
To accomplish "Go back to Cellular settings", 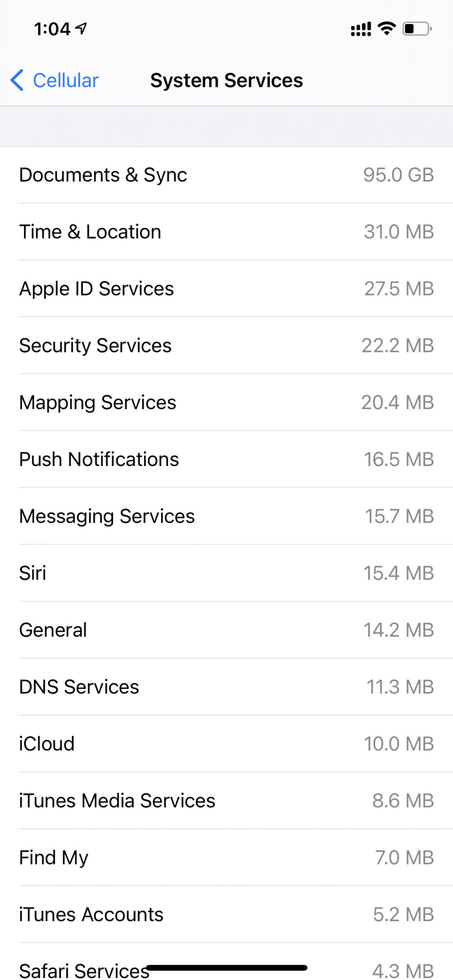I will [x=66, y=80].
